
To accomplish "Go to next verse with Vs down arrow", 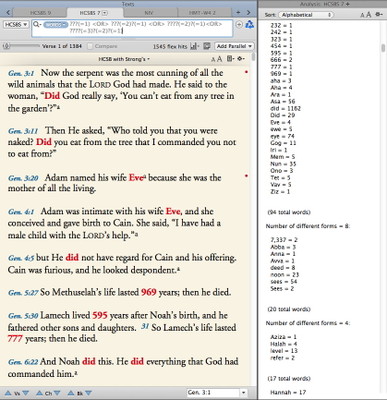I will pos(26,393).
